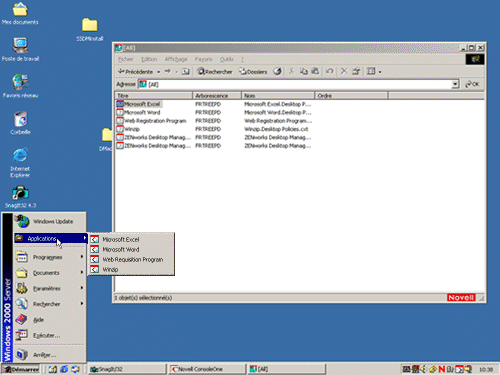The height and width of the screenshot is (375, 500).
Task: Click Internet Explorer quick launch icon
Action: (64, 369)
